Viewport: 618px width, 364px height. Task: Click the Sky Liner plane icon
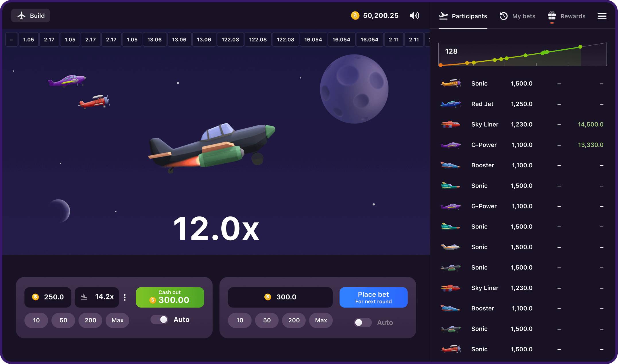pyautogui.click(x=450, y=124)
